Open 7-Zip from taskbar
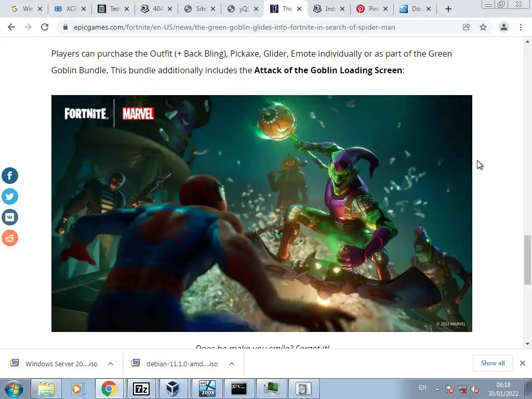This screenshot has height=399, width=532. (x=141, y=389)
